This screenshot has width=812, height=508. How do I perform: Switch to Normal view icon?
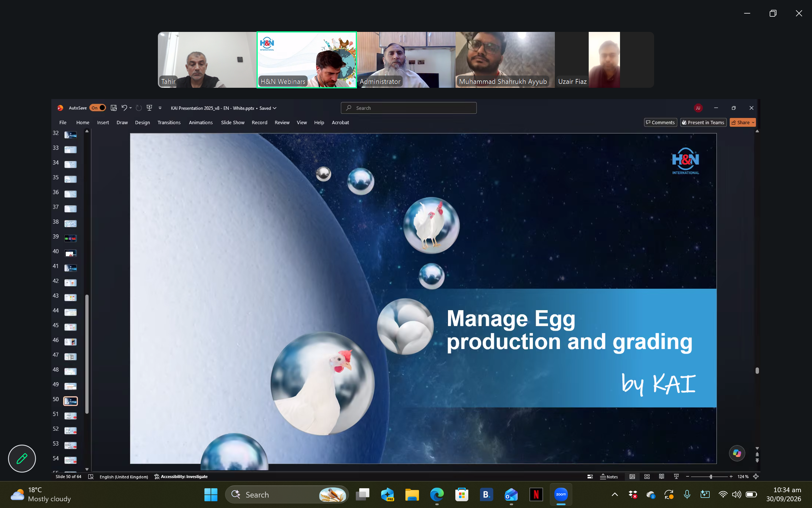632,476
